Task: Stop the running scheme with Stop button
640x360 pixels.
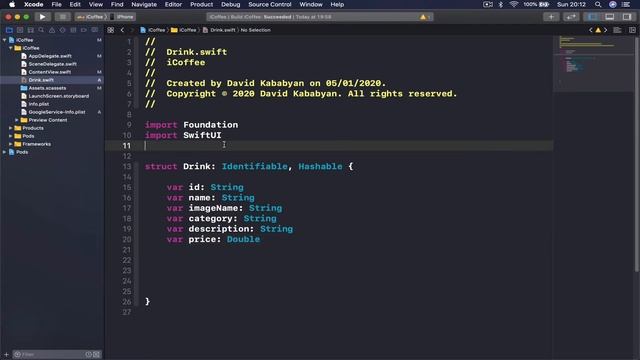Action: (62, 17)
